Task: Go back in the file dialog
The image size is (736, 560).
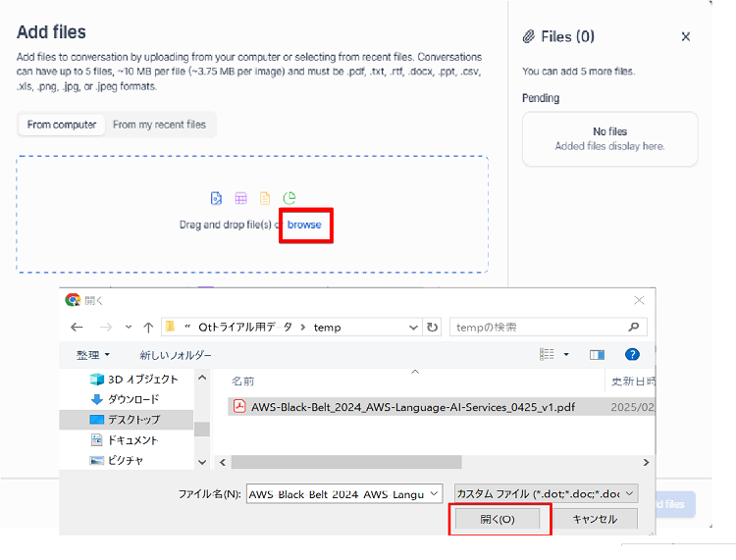Action: point(77,328)
